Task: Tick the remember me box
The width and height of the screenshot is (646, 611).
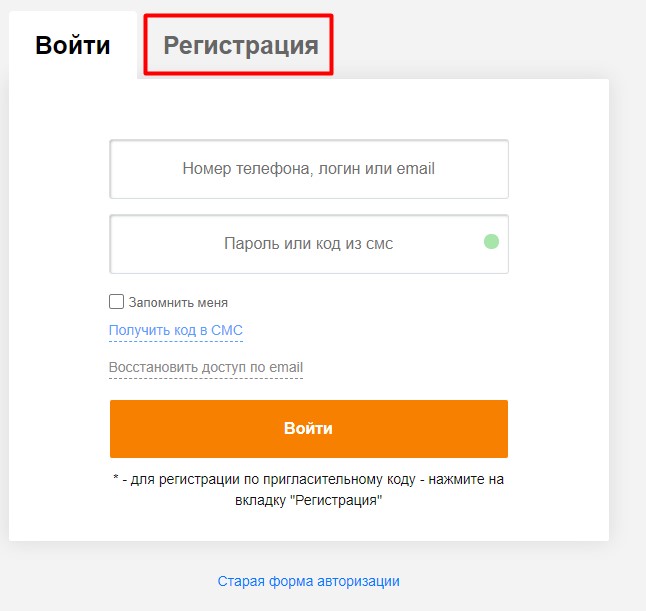Action: 116,301
